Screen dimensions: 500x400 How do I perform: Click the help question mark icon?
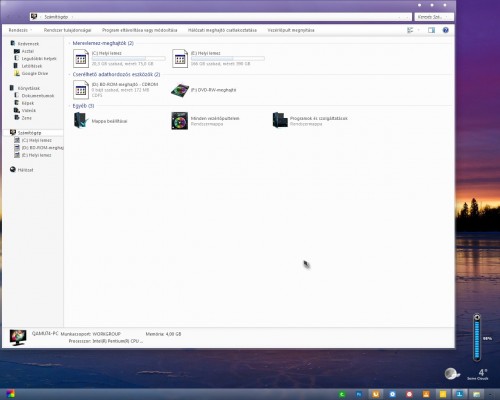[445, 30]
